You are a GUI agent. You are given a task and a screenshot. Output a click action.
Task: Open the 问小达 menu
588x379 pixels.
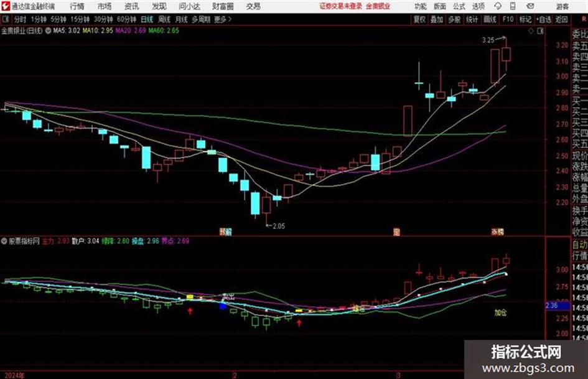[x=189, y=6]
